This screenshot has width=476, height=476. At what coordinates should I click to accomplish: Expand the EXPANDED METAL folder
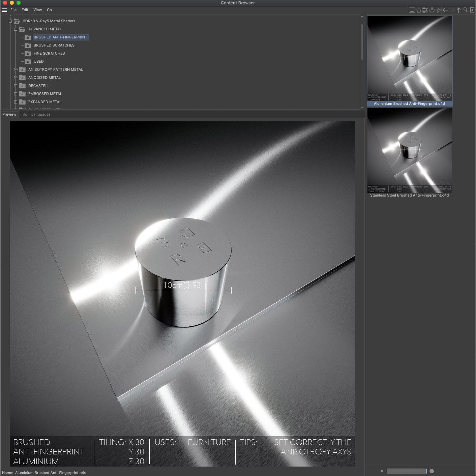click(x=16, y=102)
